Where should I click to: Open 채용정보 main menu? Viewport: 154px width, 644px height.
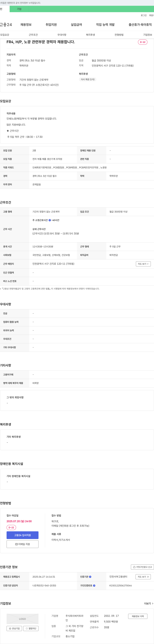click(x=26, y=24)
